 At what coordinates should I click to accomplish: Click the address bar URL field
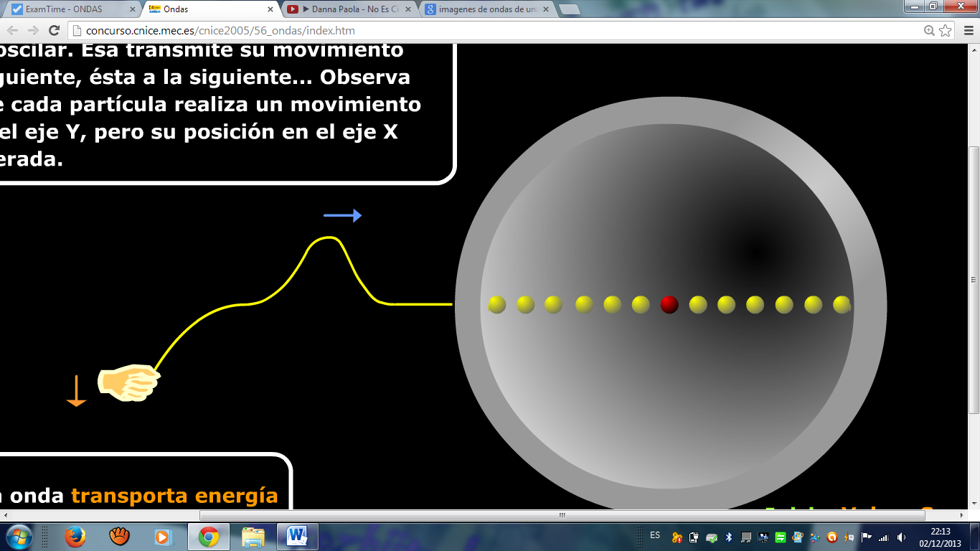(495, 31)
